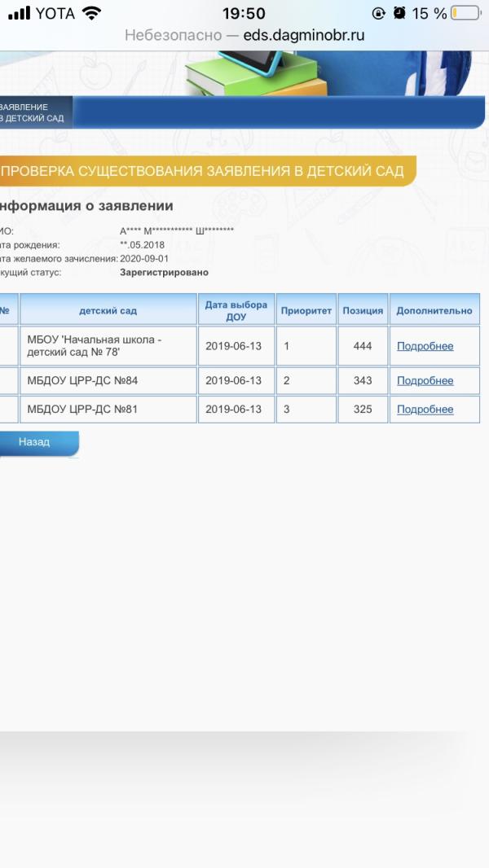The width and height of the screenshot is (489, 868).
Task: Tap the 19:50 clock in status bar
Action: click(x=244, y=13)
